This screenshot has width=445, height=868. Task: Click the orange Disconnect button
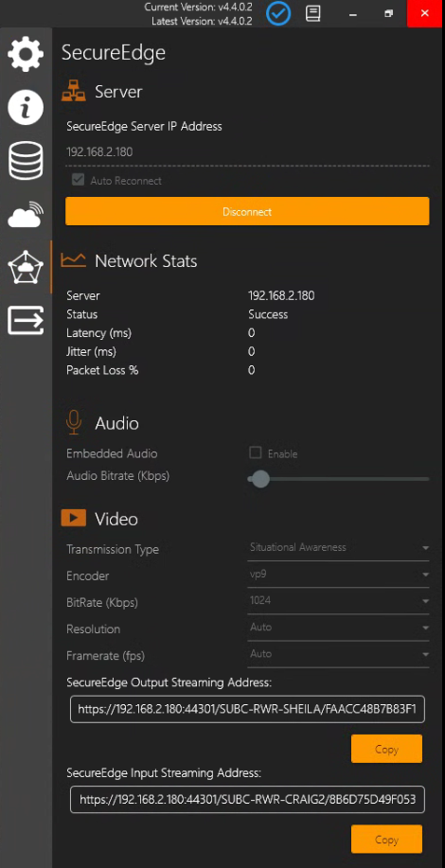247,211
